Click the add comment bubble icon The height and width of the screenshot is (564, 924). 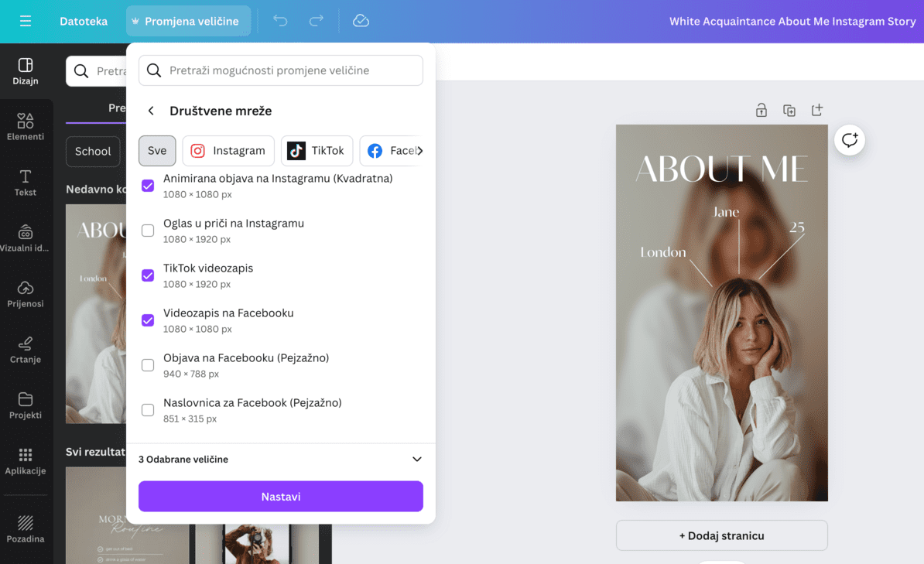(850, 140)
